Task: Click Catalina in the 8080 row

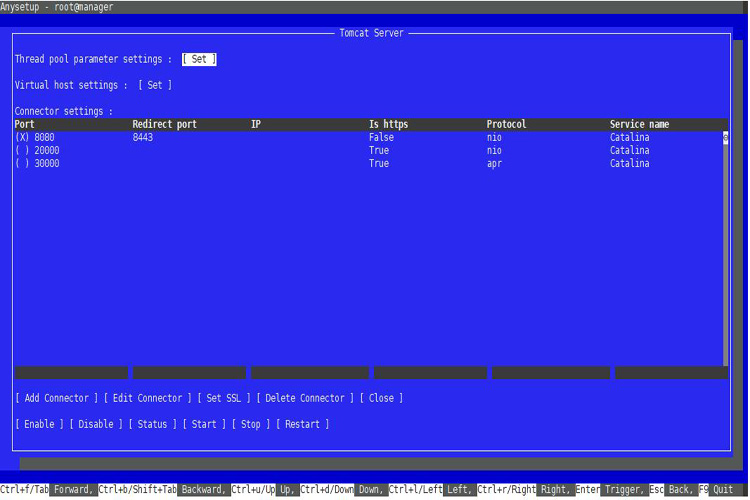Action: tap(629, 137)
